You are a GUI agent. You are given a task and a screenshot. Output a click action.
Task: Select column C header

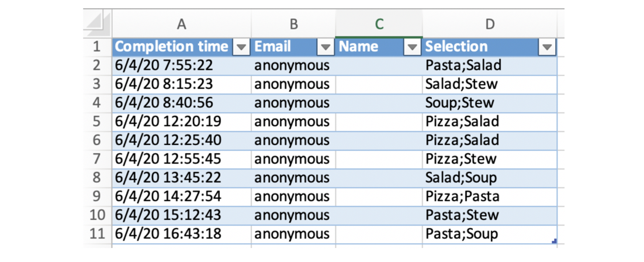point(379,24)
